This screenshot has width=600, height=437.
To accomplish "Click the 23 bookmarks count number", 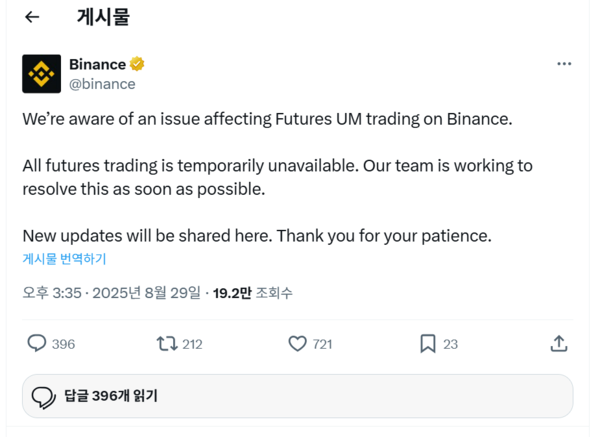I will [450, 344].
